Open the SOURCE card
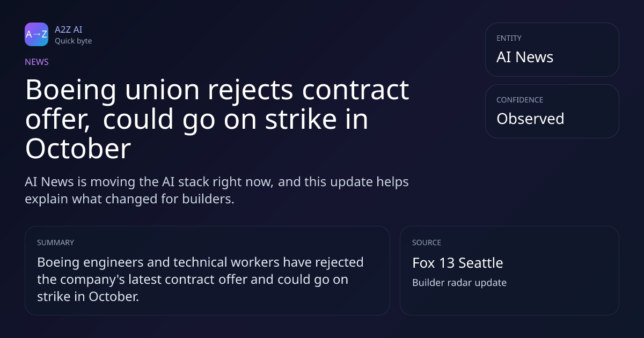The height and width of the screenshot is (338, 644). click(509, 270)
